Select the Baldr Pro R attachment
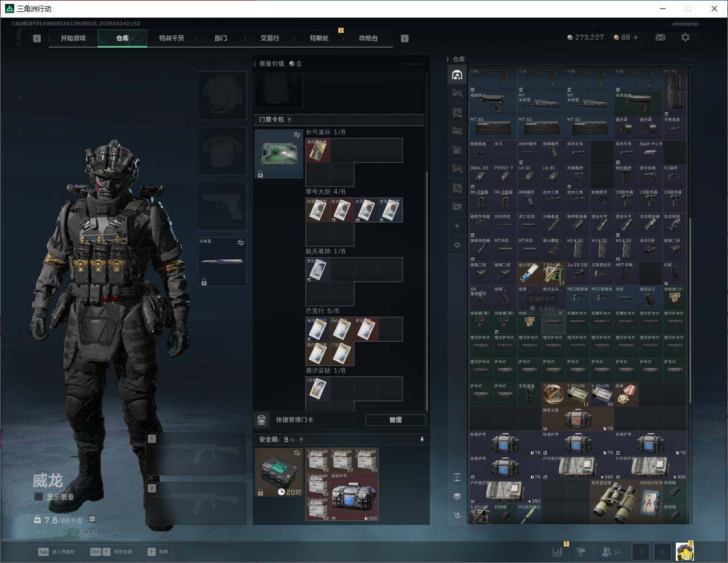728x563 pixels. pos(651,152)
